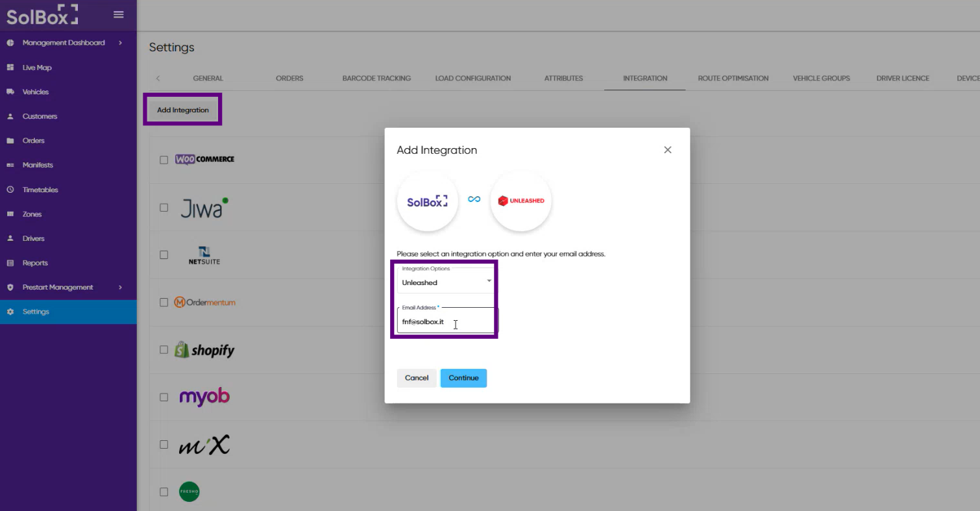Toggle the hamburger menu icon

(x=118, y=14)
